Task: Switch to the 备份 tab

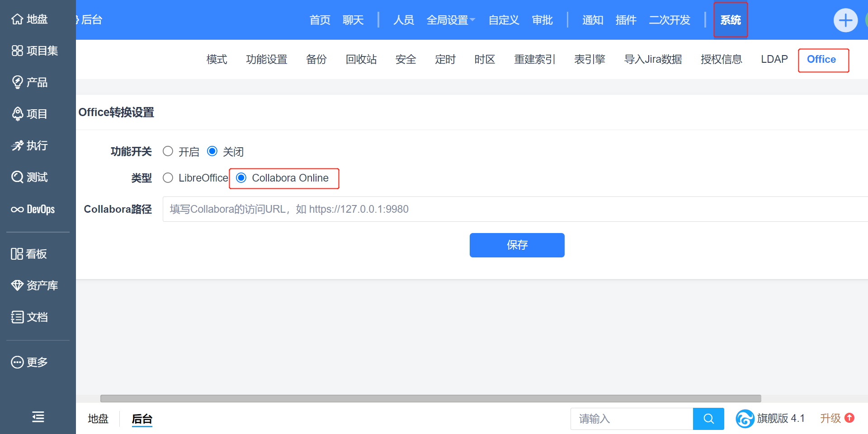Action: click(316, 59)
